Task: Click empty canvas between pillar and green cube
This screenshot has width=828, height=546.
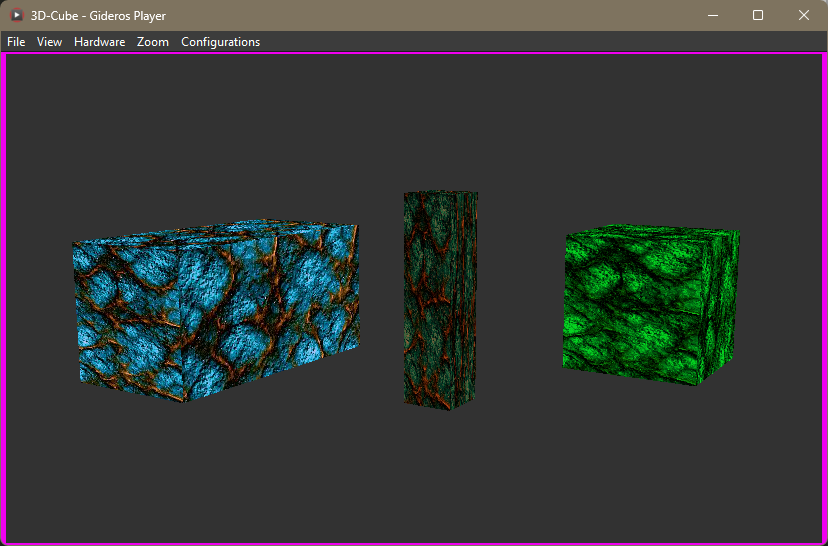Action: (x=520, y=300)
